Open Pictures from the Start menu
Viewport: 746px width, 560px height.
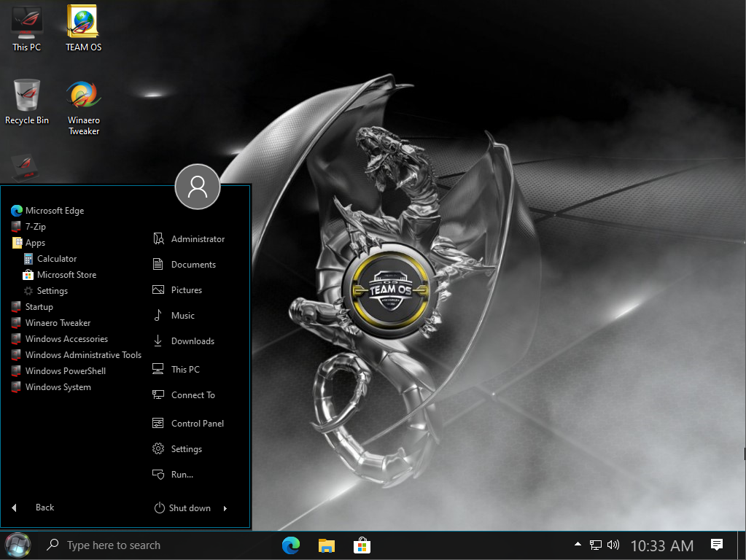(x=177, y=289)
